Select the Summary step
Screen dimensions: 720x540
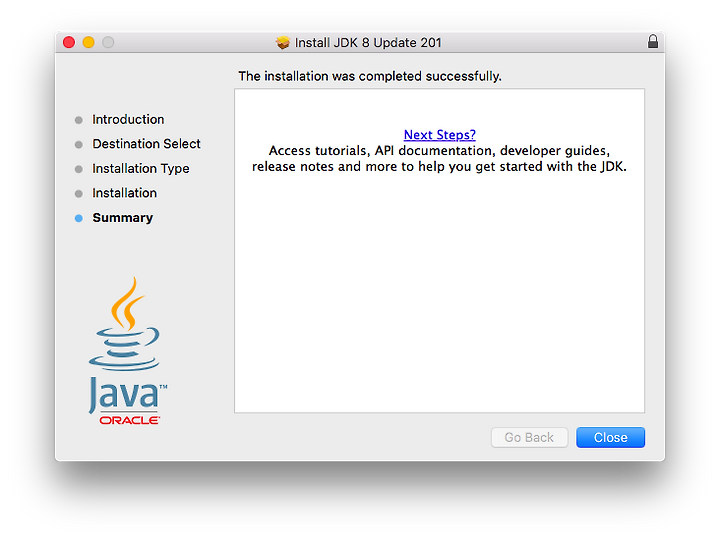[x=123, y=218]
